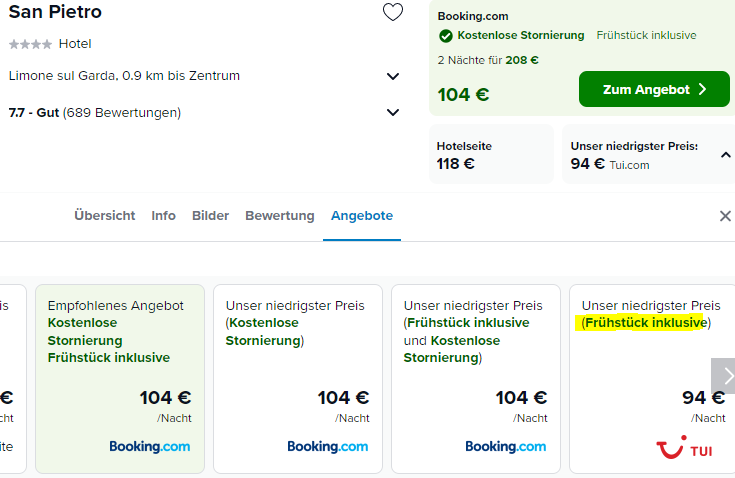This screenshot has height=478, width=735.
Task: Close the Angebote panel with X
Action: pyautogui.click(x=725, y=216)
